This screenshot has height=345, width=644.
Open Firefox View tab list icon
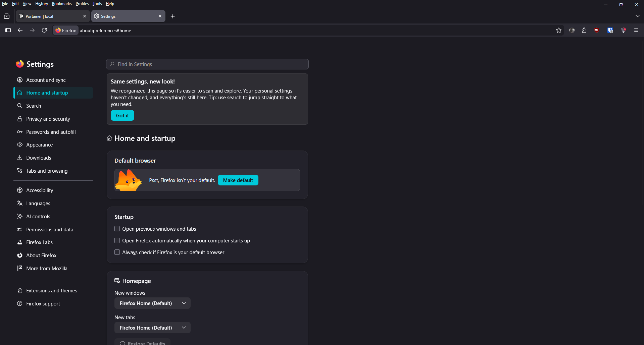click(x=7, y=16)
